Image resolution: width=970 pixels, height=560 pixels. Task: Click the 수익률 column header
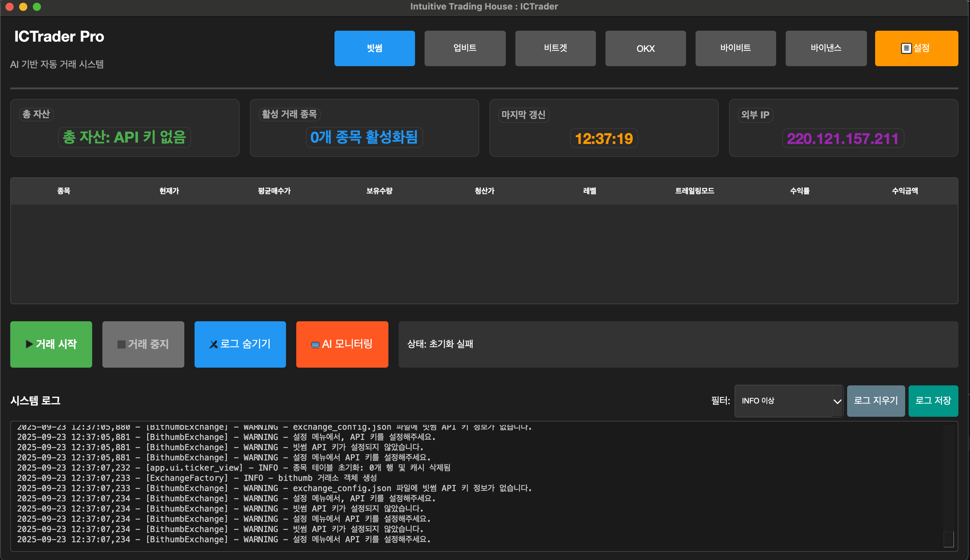pyautogui.click(x=800, y=191)
